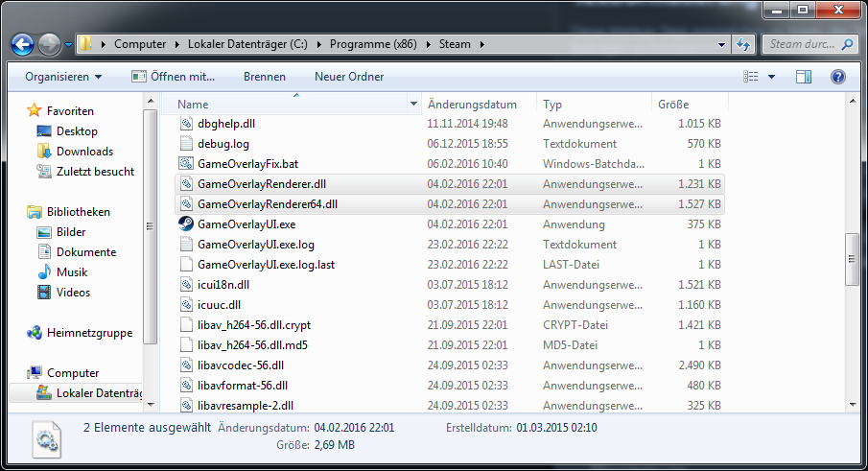The height and width of the screenshot is (471, 868).
Task: Open the view options dropdown arrow
Action: [x=772, y=77]
